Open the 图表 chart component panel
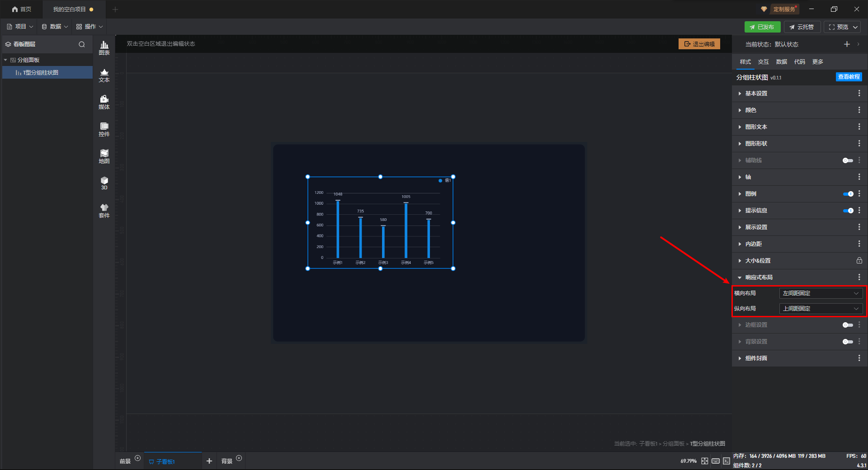Viewport: 868px width, 470px height. click(104, 48)
